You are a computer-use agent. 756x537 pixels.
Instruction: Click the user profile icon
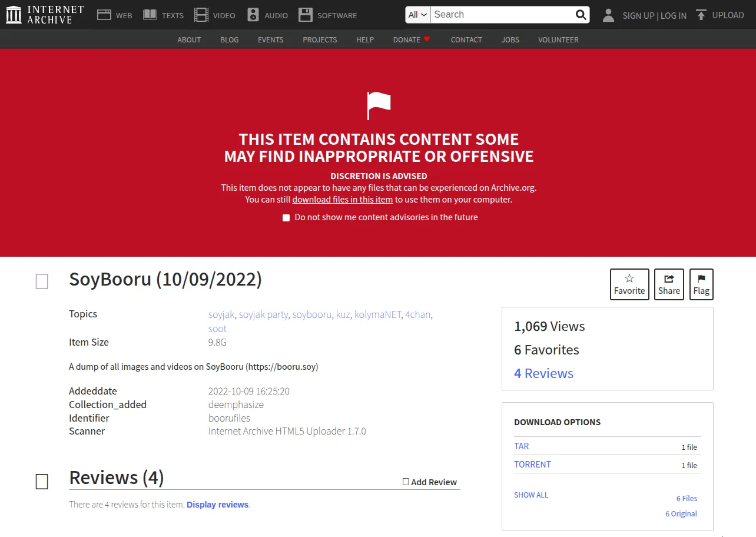pos(609,15)
